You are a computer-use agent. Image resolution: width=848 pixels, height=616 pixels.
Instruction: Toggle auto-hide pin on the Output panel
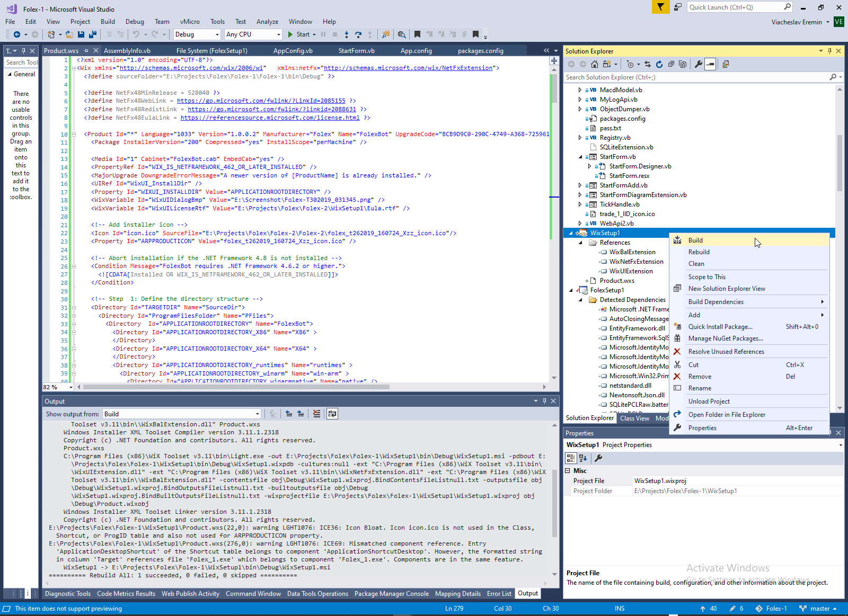(x=544, y=401)
